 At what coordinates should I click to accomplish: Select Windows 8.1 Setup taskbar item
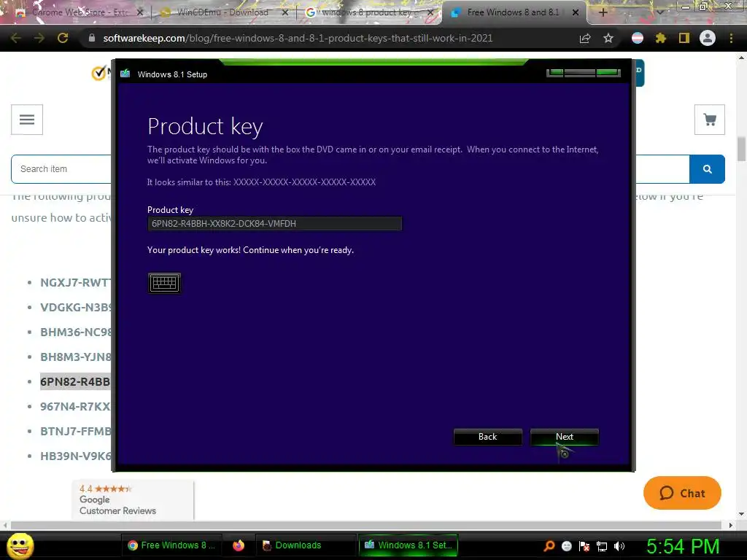(x=408, y=545)
